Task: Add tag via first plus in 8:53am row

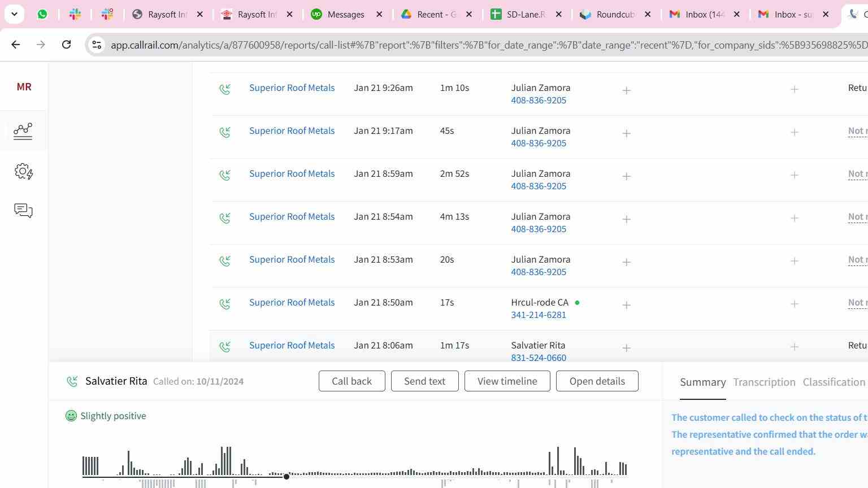Action: click(x=626, y=262)
